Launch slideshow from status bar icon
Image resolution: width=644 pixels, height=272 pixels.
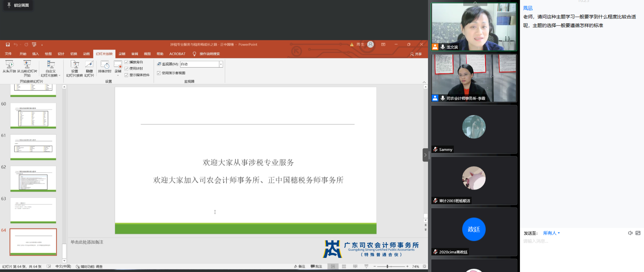(366, 267)
